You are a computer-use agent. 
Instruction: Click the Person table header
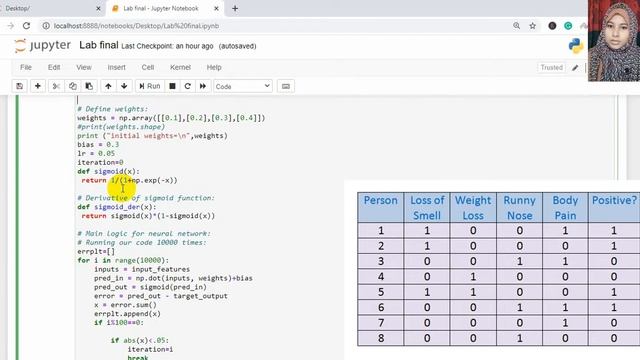point(380,207)
